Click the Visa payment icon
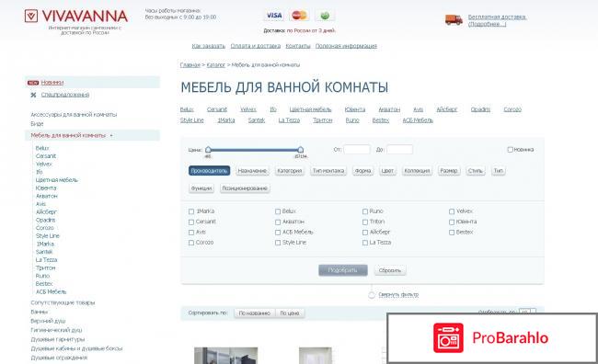The image size is (598, 364). pyautogui.click(x=274, y=16)
